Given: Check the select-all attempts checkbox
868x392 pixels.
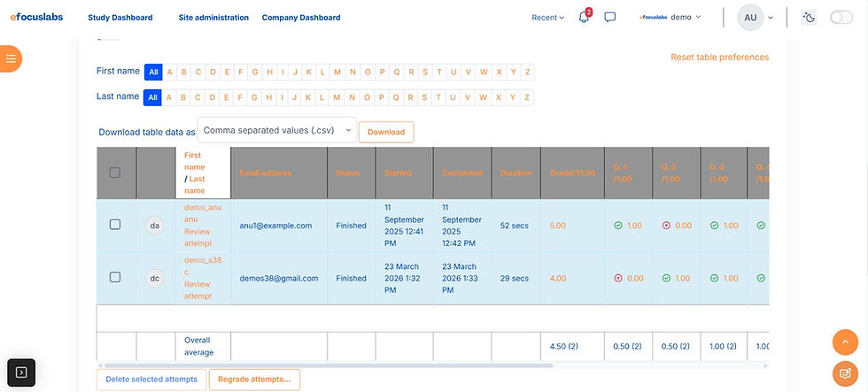Looking at the screenshot, I should click(x=115, y=173).
